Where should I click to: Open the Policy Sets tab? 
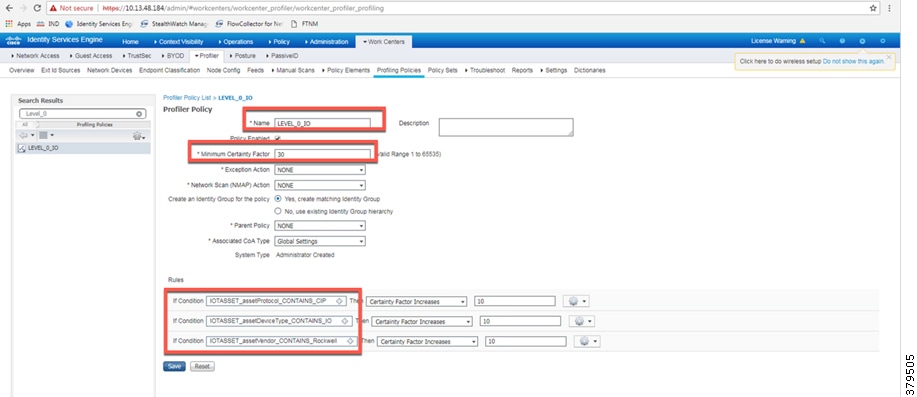coord(443,70)
